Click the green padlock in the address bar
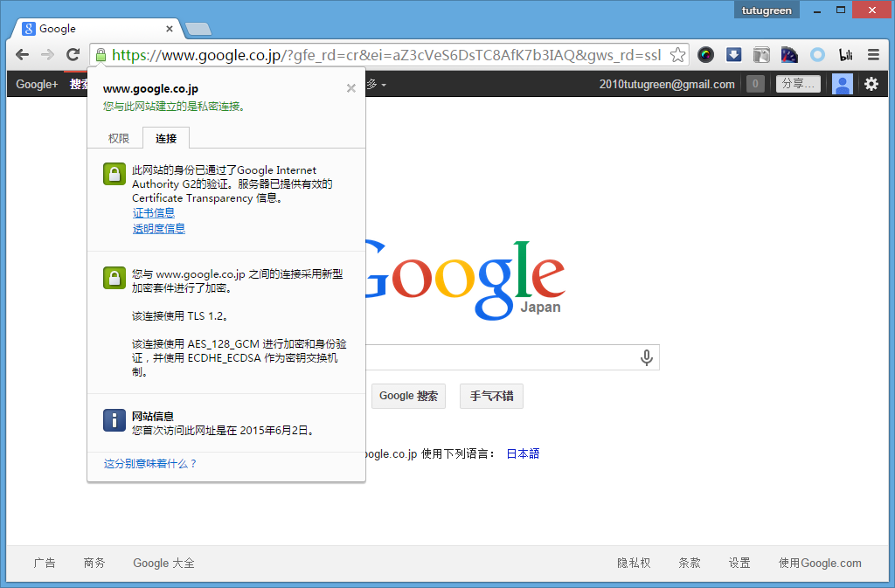The image size is (895, 588). [x=101, y=55]
